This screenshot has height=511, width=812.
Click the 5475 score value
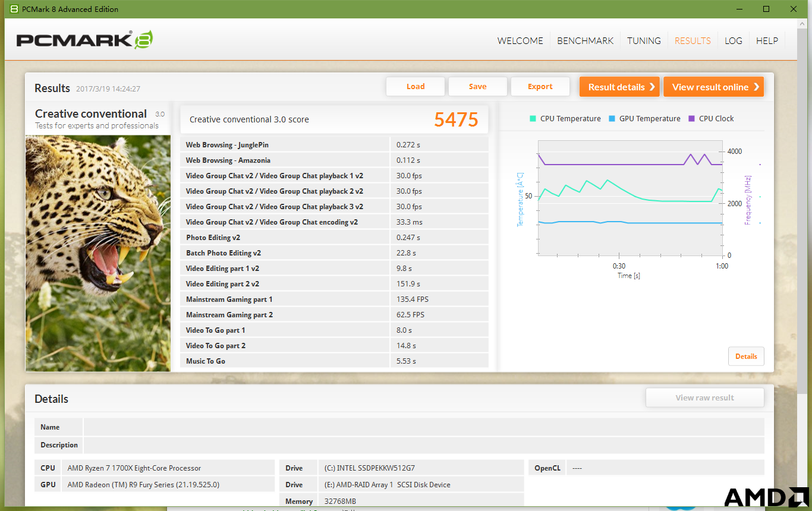[456, 119]
